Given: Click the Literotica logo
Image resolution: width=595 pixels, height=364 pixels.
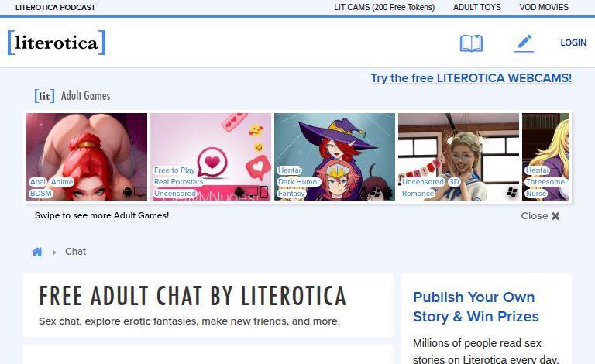Looking at the screenshot, I should click(57, 43).
